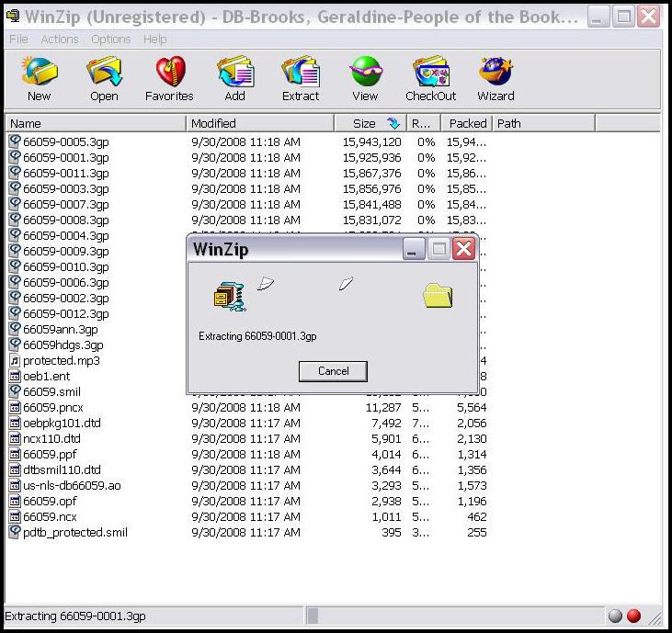Screen dimensions: 672x633
Task: Select file icon of 66059-0012.3gp
Action: pyautogui.click(x=15, y=313)
